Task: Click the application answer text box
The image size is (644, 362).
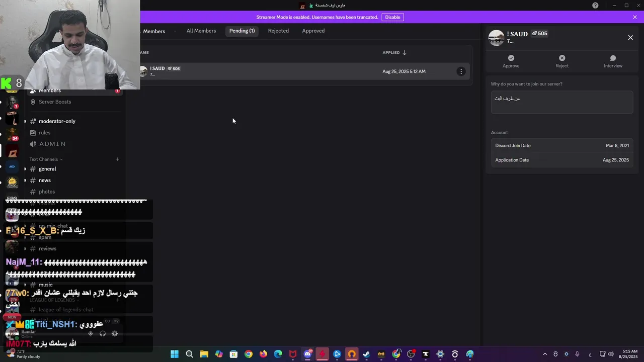Action: coord(562,102)
